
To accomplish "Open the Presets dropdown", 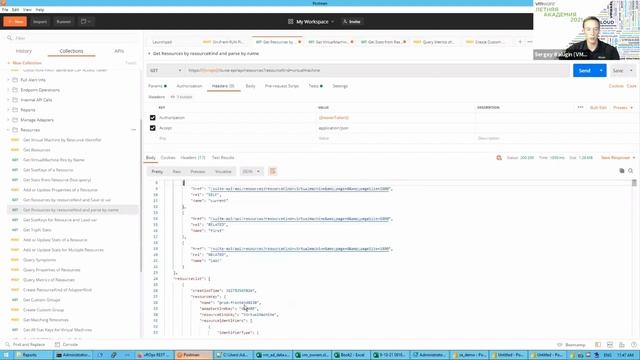I will [x=623, y=108].
